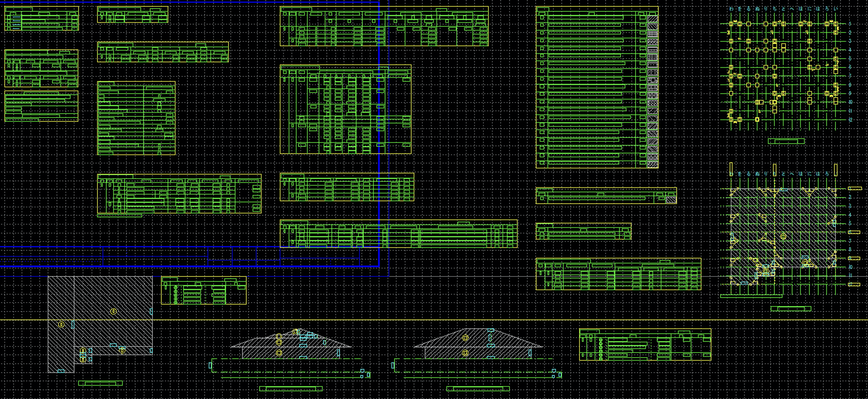The width and height of the screenshot is (868, 399).
Task: Click the title label below the right roof elevation
Action: pyautogui.click(x=478, y=389)
